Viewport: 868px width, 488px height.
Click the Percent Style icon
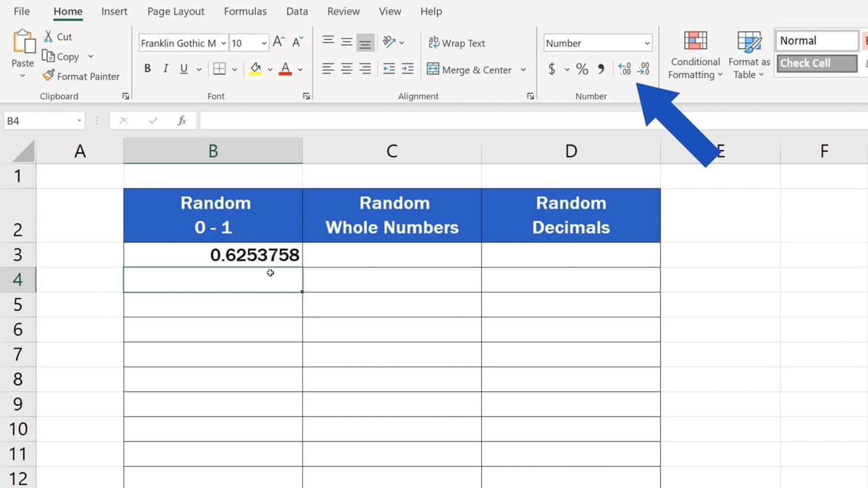pos(582,69)
